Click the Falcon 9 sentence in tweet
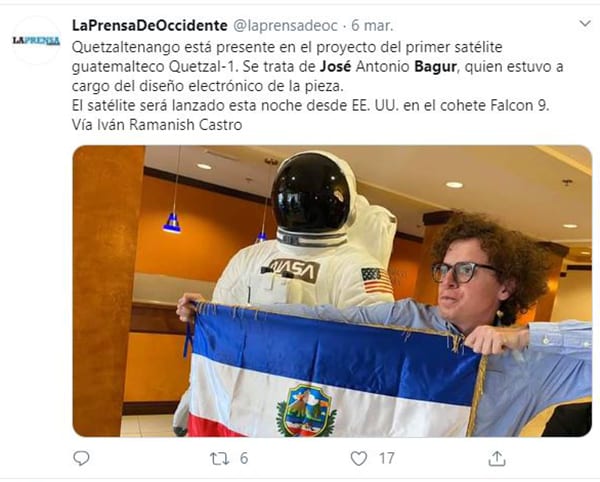Image resolution: width=600 pixels, height=482 pixels. pos(310,105)
